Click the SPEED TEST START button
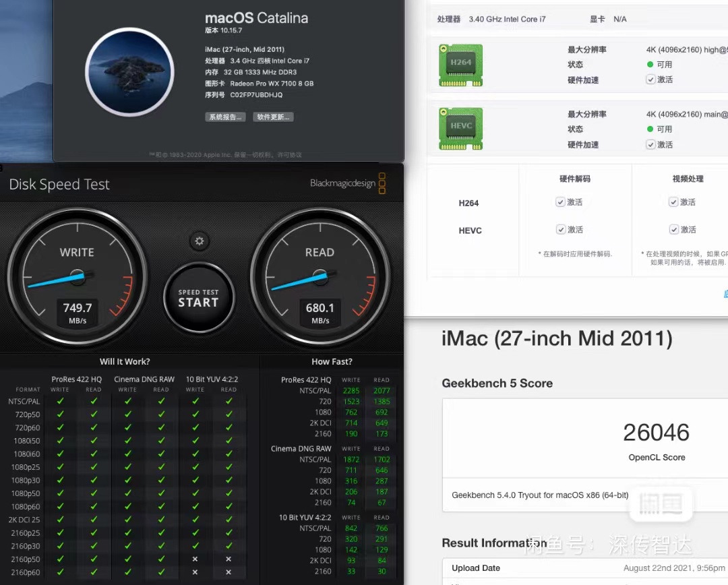The image size is (728, 585). tap(199, 298)
